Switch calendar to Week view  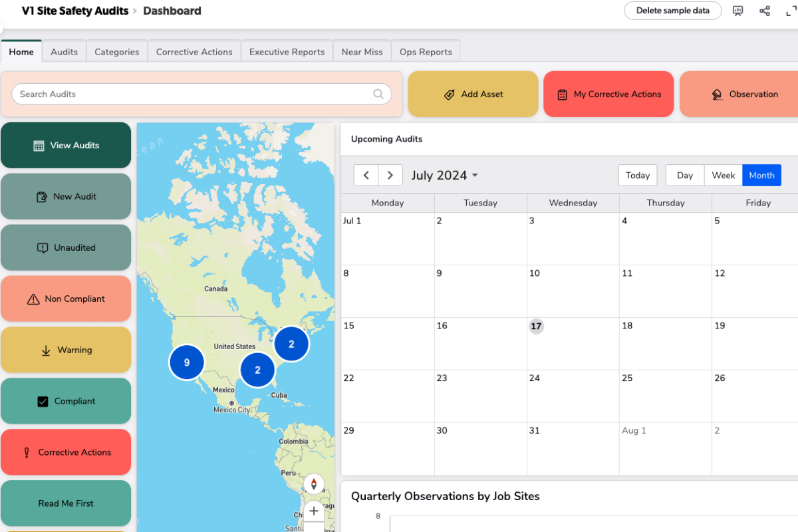point(723,176)
